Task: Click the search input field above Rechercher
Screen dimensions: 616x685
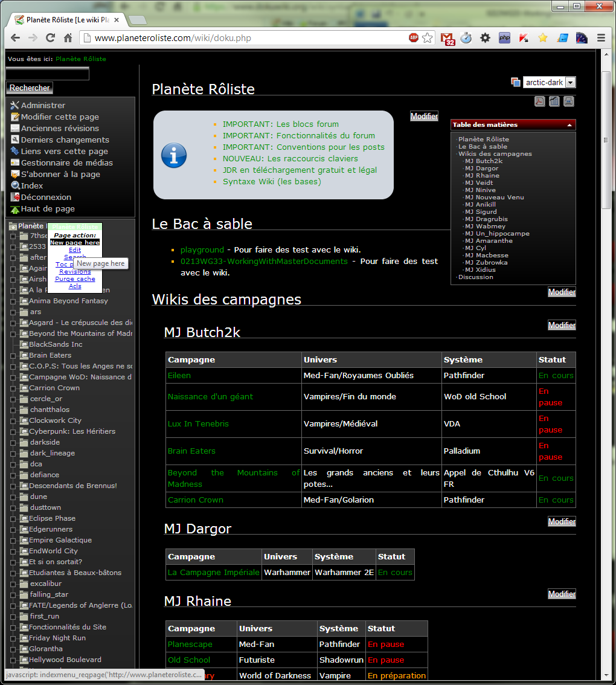Action: (x=47, y=74)
